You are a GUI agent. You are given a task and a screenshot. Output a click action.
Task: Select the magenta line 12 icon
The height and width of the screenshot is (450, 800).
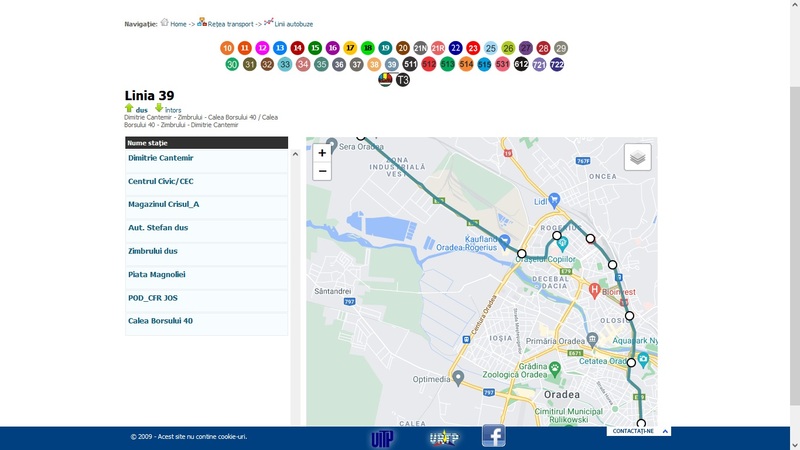click(262, 48)
